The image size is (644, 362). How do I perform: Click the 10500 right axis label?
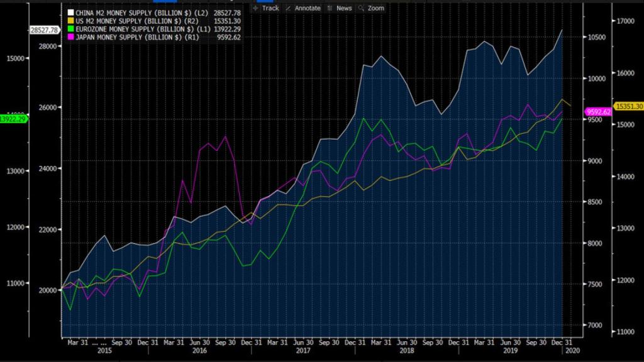597,37
